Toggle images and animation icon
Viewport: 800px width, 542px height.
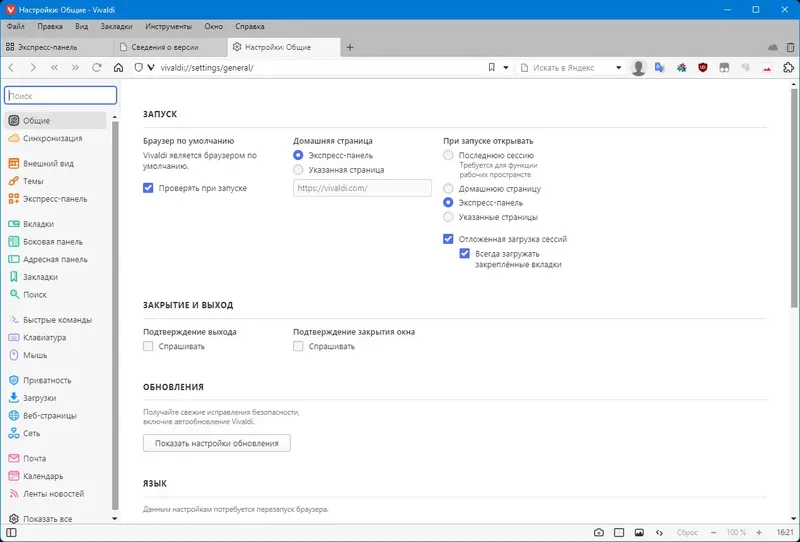pos(639,533)
